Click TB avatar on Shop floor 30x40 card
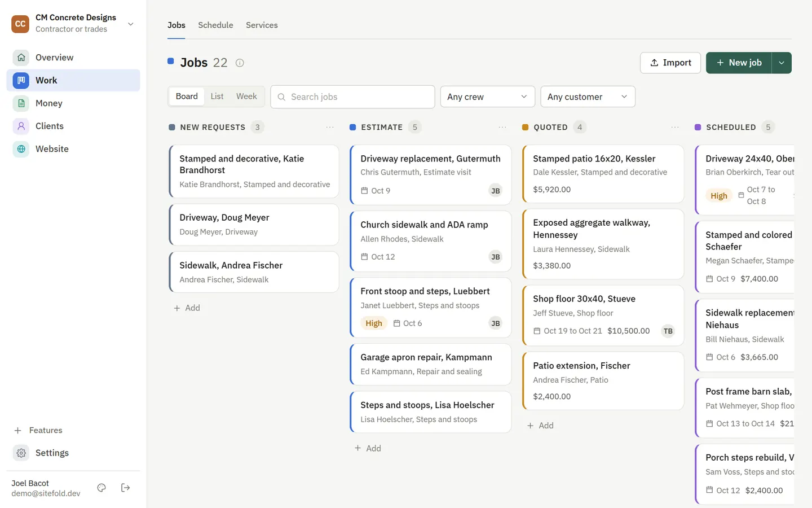The image size is (812, 508). coord(668,331)
